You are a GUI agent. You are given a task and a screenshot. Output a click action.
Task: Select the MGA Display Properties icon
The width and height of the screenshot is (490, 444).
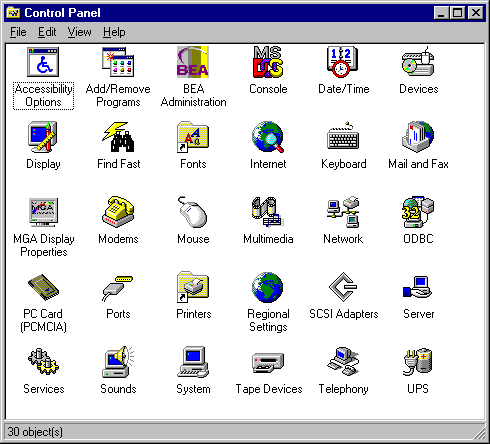pos(43,212)
